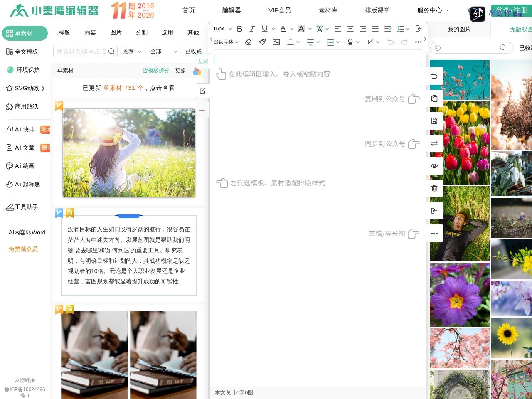
Task: Click 含模板拆分 link
Action: tap(156, 71)
